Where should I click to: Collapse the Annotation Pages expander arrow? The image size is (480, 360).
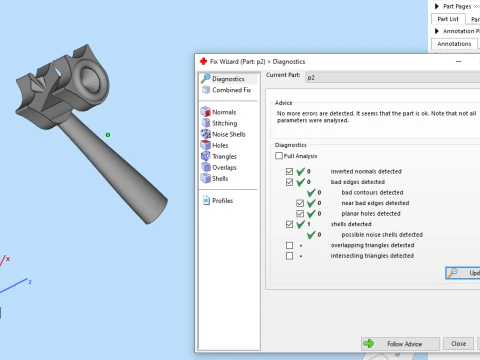pos(437,31)
